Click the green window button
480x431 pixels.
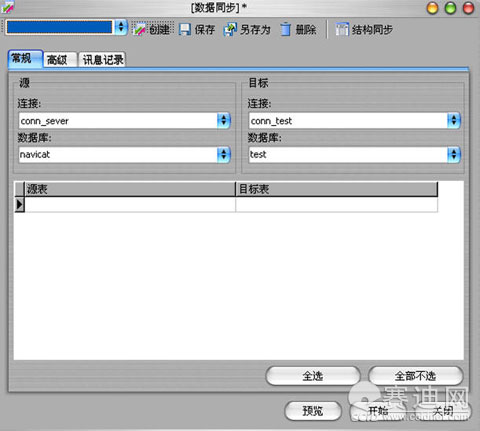[x=450, y=8]
